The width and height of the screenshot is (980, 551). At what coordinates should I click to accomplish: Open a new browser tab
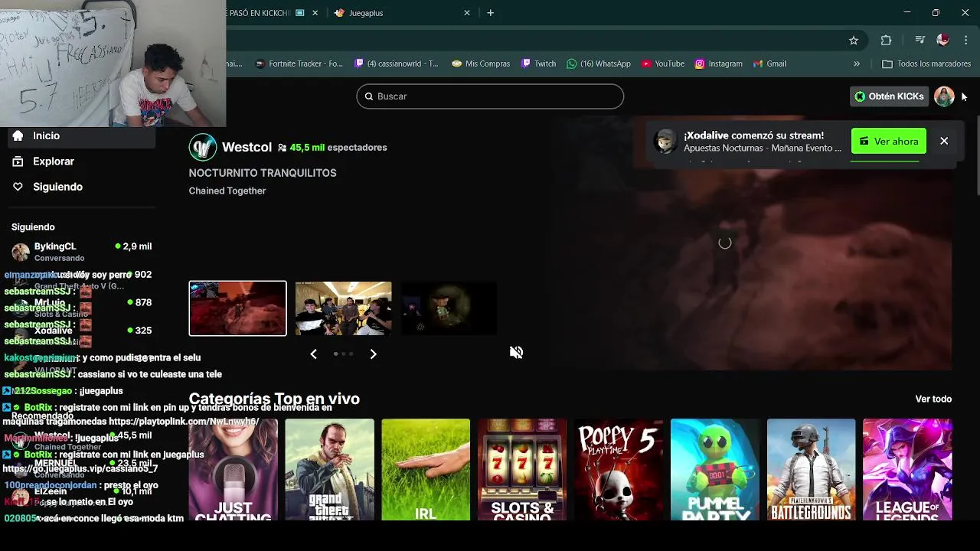491,13
